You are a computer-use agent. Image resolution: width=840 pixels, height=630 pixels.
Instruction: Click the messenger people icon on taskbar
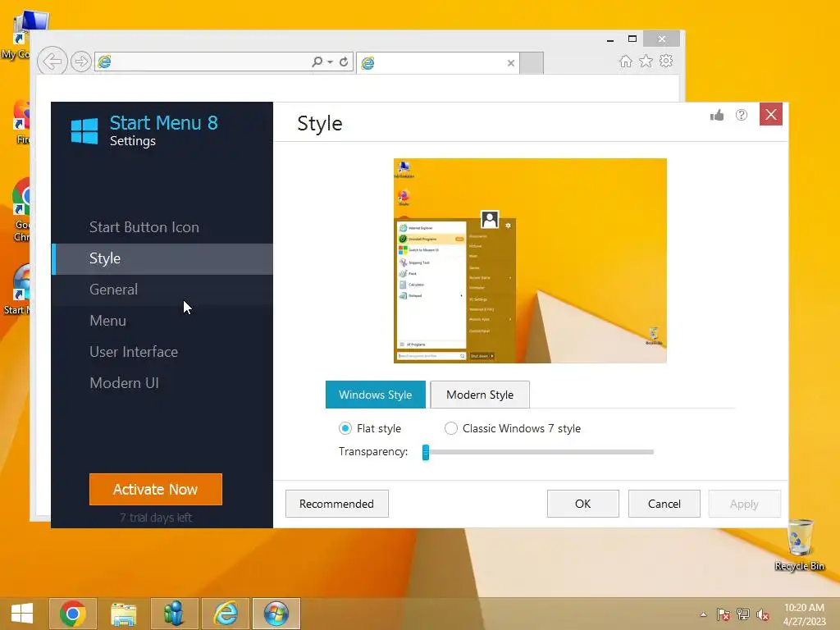(175, 614)
